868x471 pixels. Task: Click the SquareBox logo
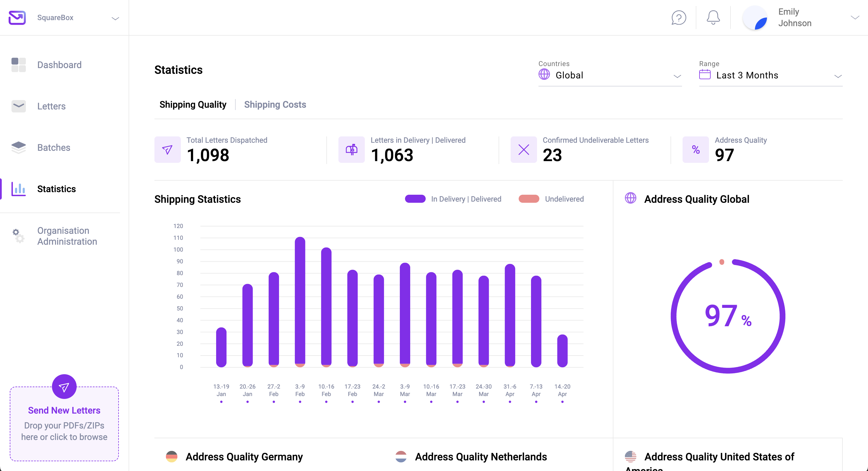(17, 18)
